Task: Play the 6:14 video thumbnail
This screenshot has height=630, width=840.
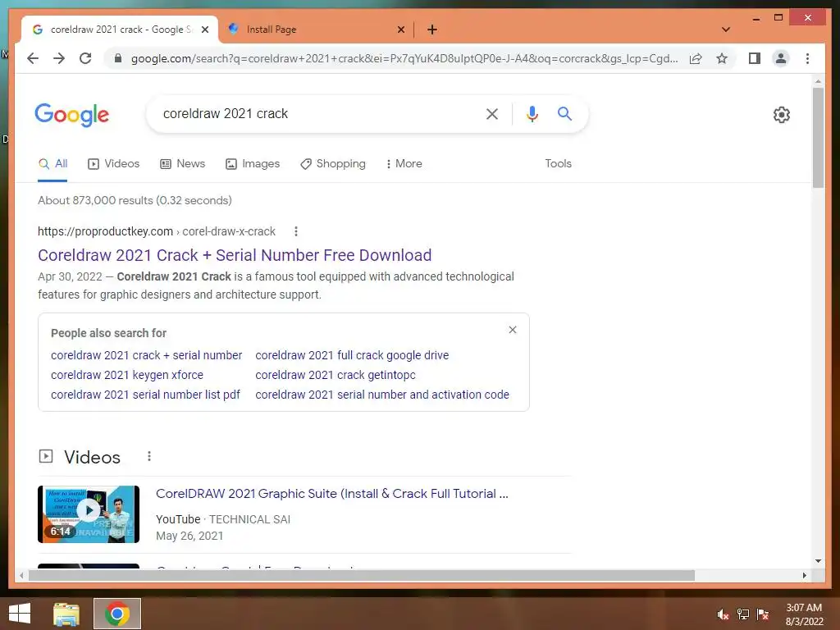Action: [89, 514]
